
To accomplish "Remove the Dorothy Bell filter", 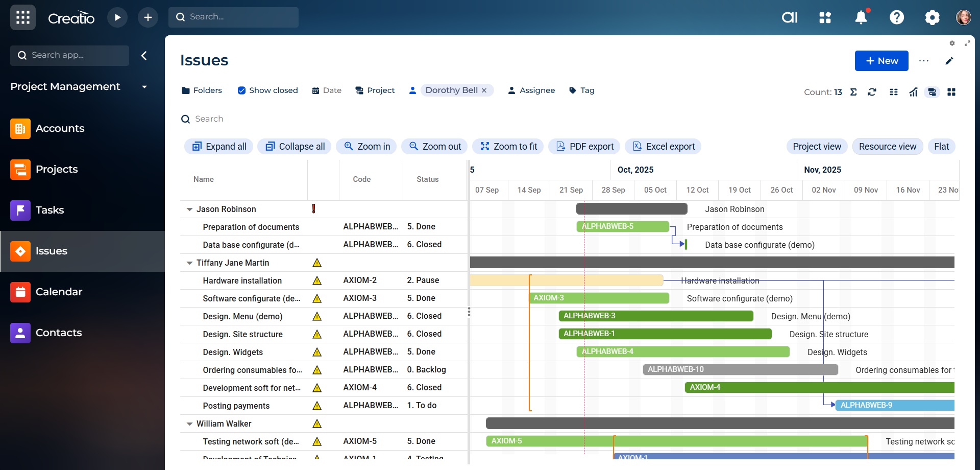I will [484, 90].
